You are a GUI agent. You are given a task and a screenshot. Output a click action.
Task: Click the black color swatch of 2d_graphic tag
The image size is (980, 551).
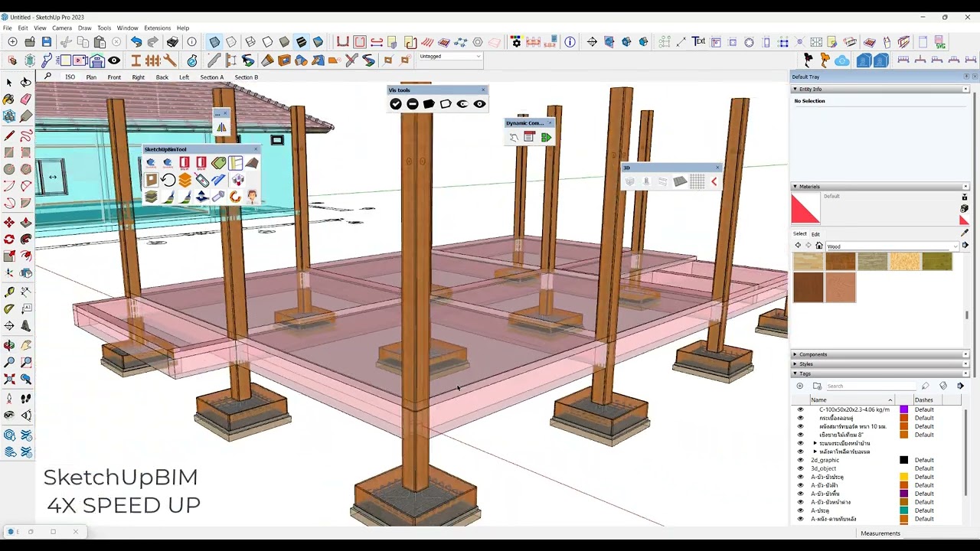(x=904, y=460)
